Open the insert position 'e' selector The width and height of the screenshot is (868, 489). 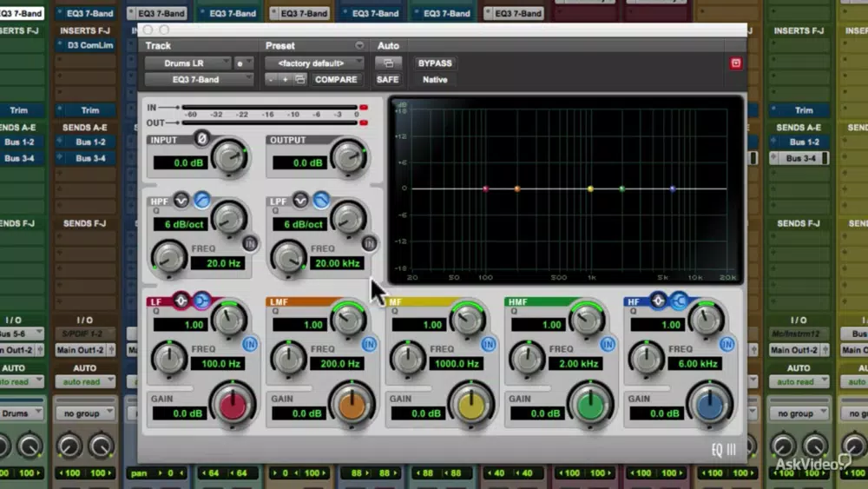(x=243, y=63)
